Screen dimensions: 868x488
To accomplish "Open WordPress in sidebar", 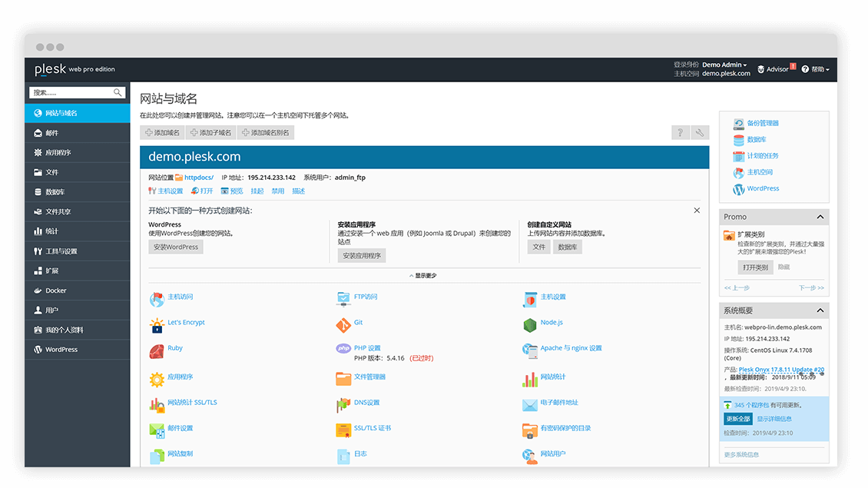I will (78, 350).
